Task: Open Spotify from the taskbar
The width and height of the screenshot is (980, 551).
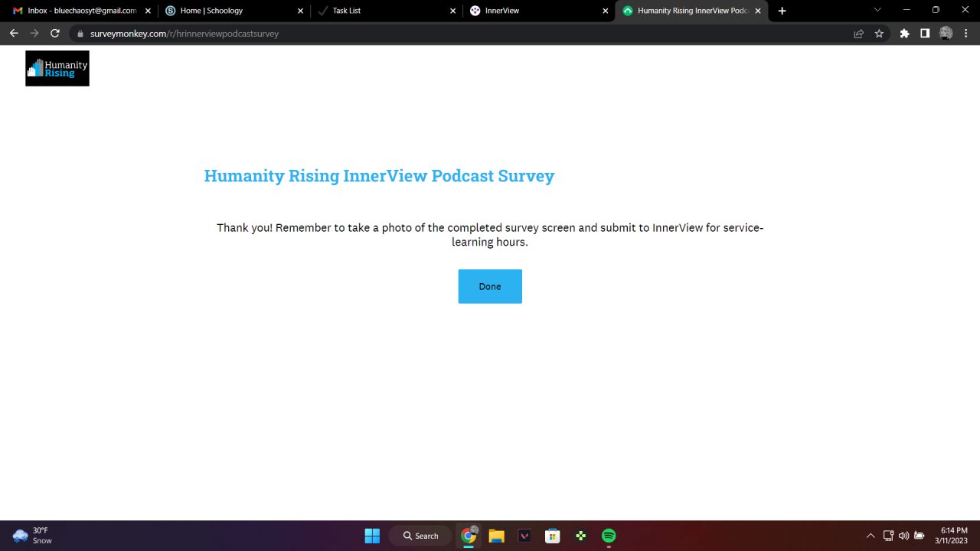Action: [609, 536]
